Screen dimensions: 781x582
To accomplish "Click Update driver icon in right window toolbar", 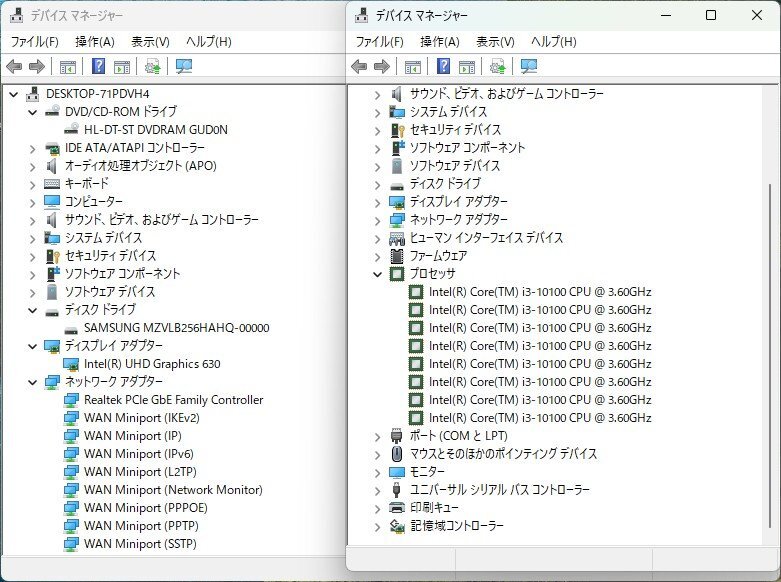I will tap(497, 66).
